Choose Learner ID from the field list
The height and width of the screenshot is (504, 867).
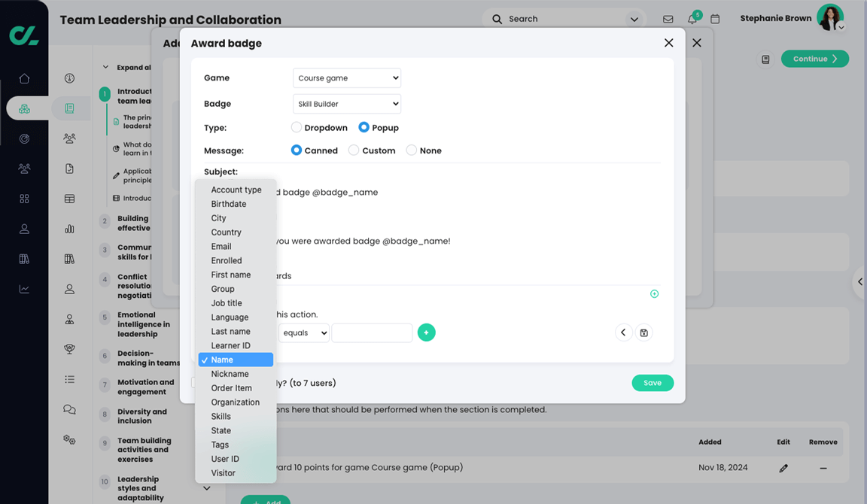(236, 345)
